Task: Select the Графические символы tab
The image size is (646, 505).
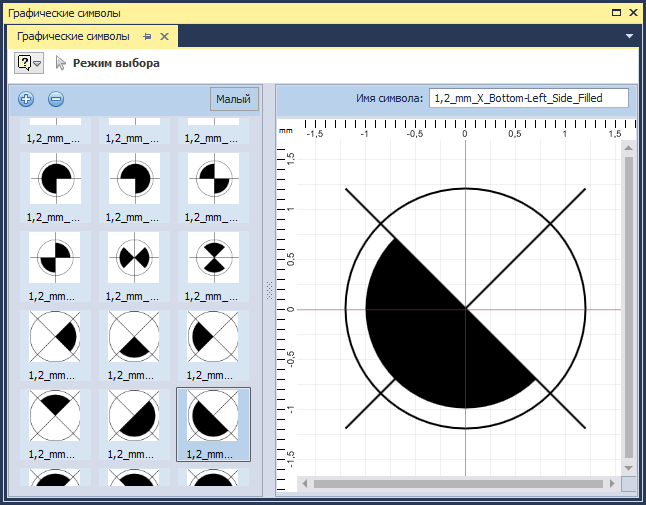Action: click(73, 36)
